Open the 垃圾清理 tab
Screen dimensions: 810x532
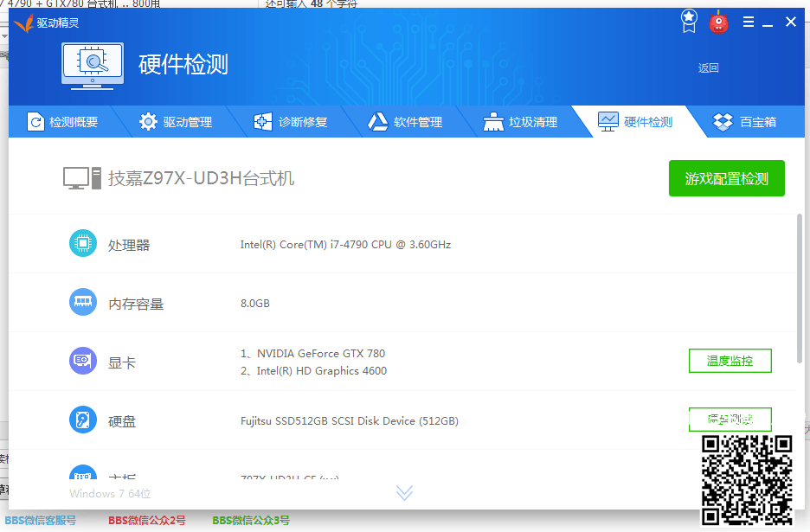coord(520,122)
